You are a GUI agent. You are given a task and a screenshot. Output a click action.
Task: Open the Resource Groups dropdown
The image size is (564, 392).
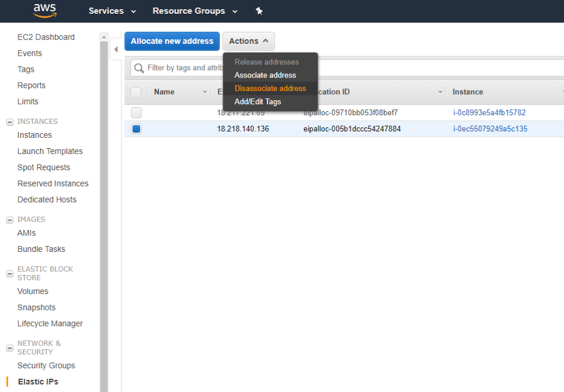[195, 11]
